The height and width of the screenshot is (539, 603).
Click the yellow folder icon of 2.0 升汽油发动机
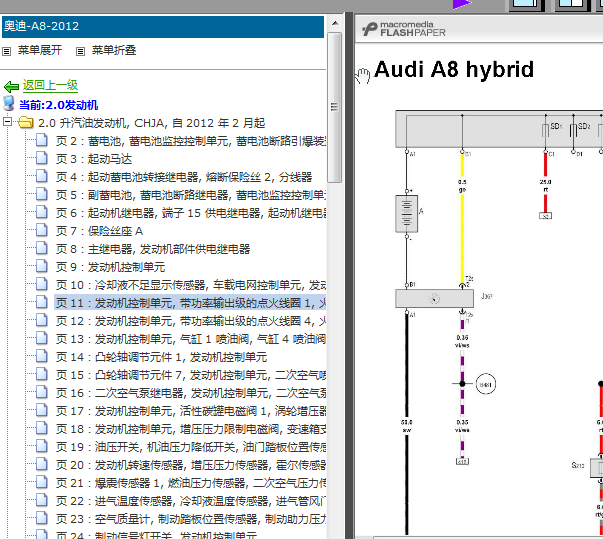tap(26, 123)
